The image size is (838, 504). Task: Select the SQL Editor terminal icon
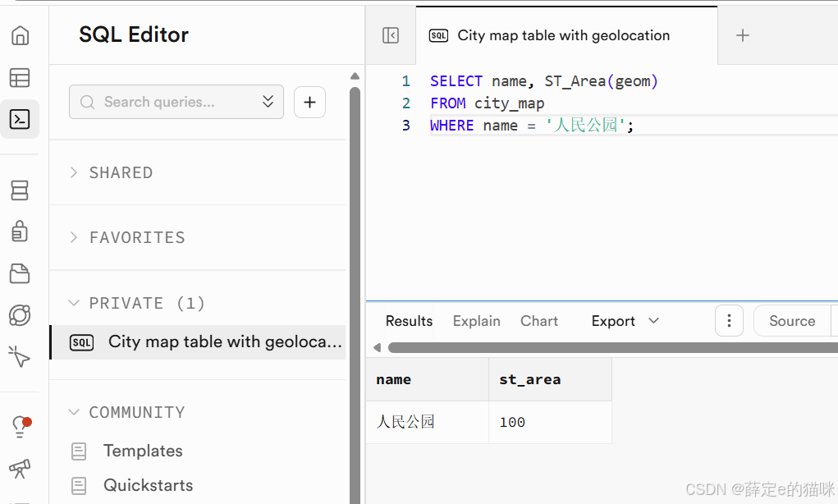coord(20,119)
